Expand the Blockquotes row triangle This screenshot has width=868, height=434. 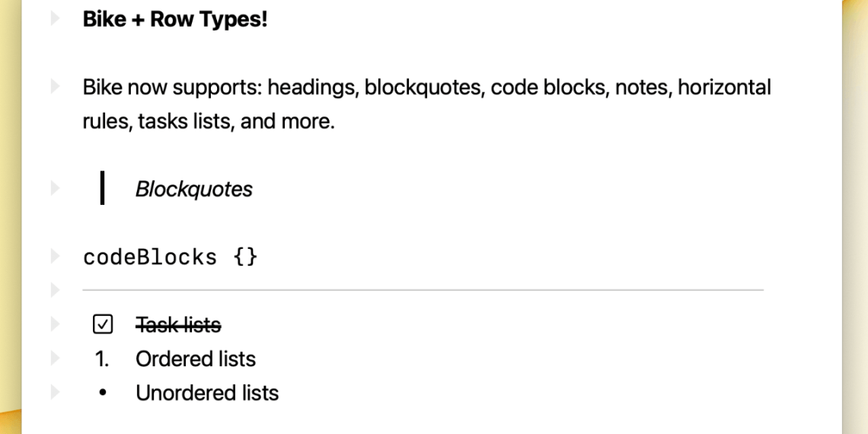coord(55,188)
